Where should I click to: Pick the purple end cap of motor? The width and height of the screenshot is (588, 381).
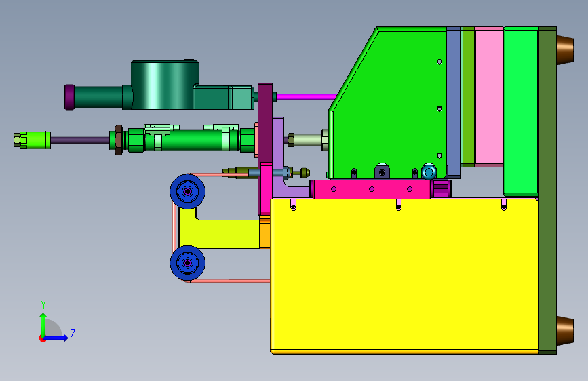[x=69, y=97]
